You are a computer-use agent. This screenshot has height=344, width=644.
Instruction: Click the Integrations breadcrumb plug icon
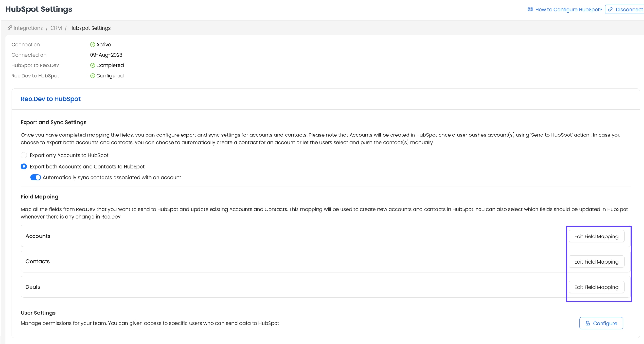pyautogui.click(x=10, y=28)
